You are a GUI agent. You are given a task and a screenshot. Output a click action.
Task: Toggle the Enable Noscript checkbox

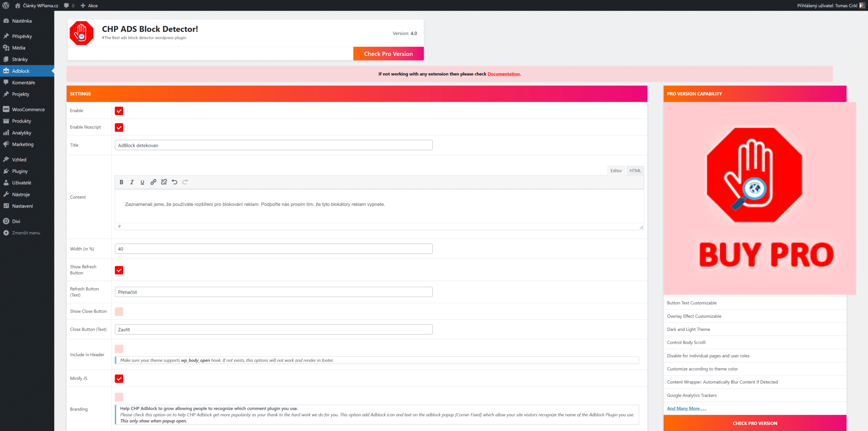click(x=119, y=128)
